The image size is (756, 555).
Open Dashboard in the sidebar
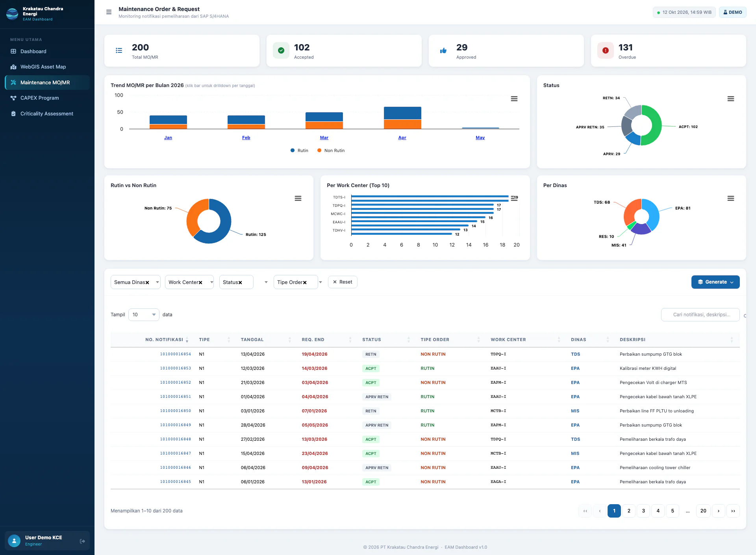[x=47, y=52]
